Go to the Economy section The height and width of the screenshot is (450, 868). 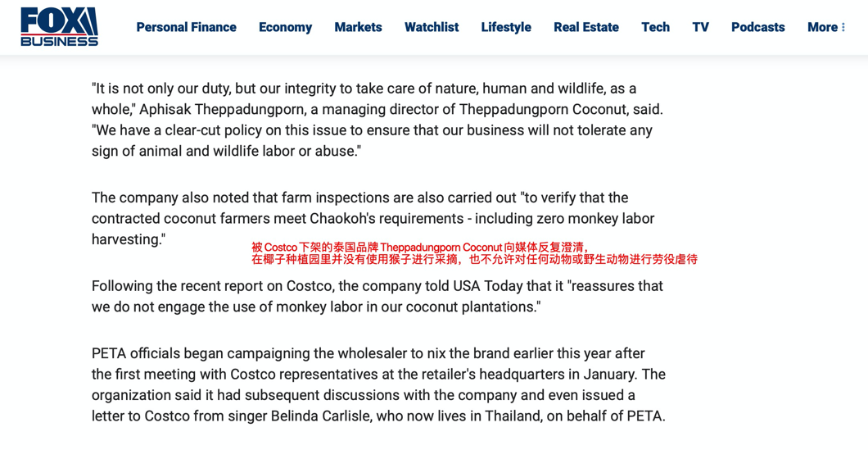point(285,27)
